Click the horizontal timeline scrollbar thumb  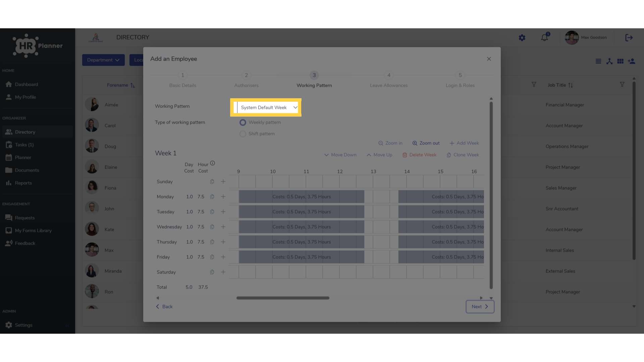283,298
